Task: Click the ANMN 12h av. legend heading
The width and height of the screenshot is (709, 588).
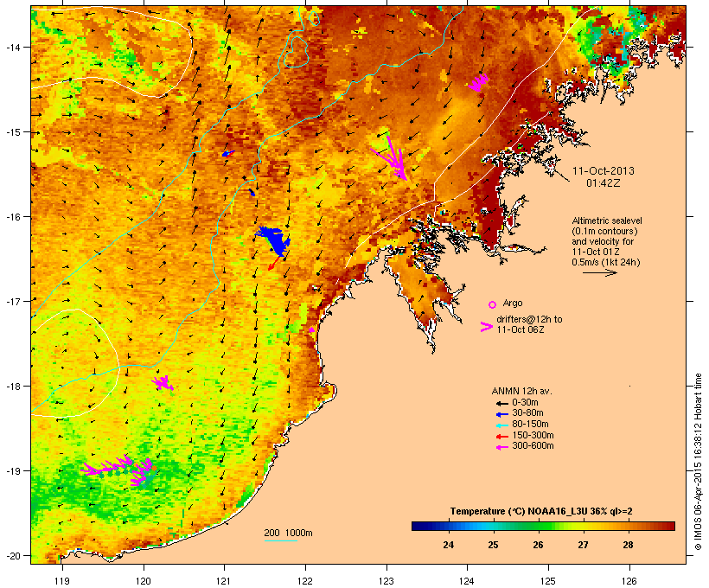Action: pyautogui.click(x=521, y=391)
